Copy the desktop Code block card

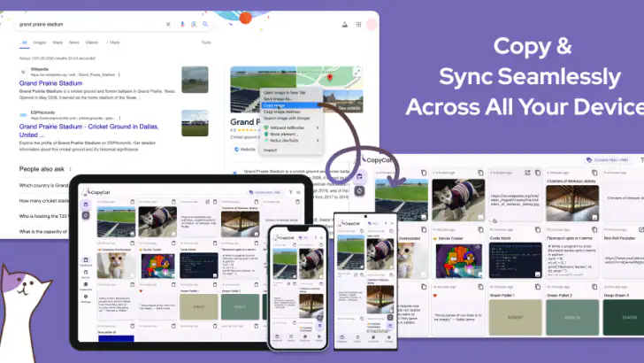pyautogui.click(x=538, y=230)
